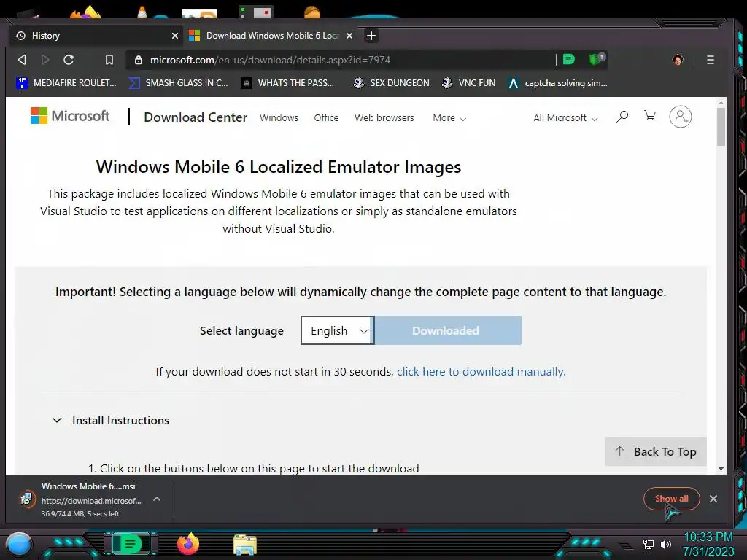Click the lock icon in address bar
The image size is (747, 560).
[139, 60]
